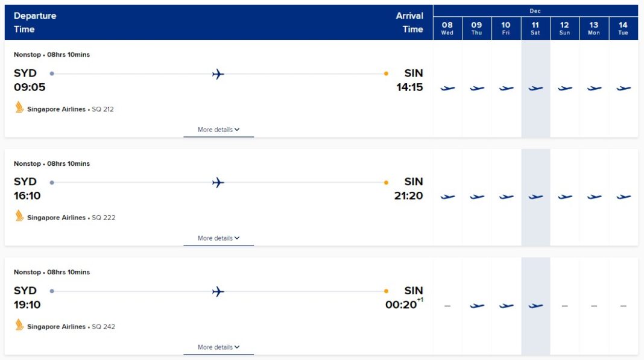The image size is (644, 360).
Task: Click the airplane icon on the SQ 222 route line
Action: [x=218, y=182]
